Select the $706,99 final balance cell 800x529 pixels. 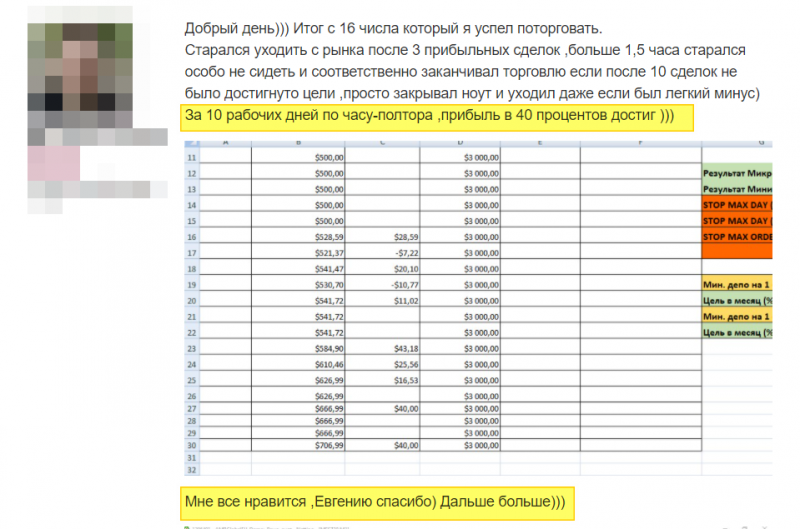[298, 445]
